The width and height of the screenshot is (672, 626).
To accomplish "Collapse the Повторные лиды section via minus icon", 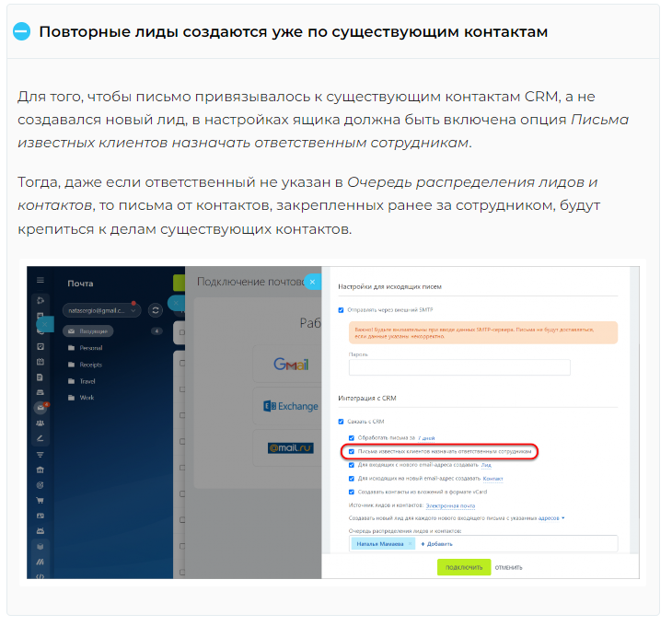I will tap(21, 31).
